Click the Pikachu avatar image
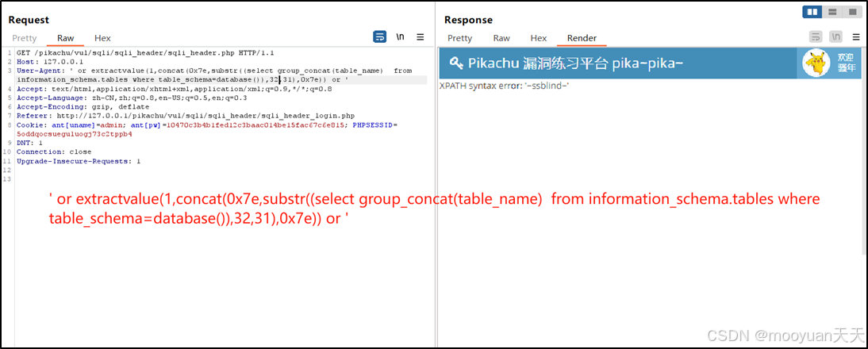 click(x=816, y=63)
